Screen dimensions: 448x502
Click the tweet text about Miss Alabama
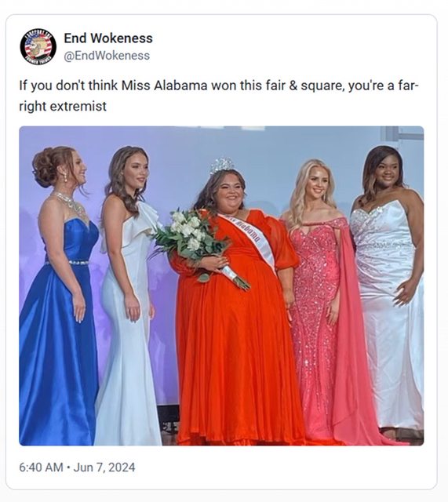pyautogui.click(x=219, y=96)
